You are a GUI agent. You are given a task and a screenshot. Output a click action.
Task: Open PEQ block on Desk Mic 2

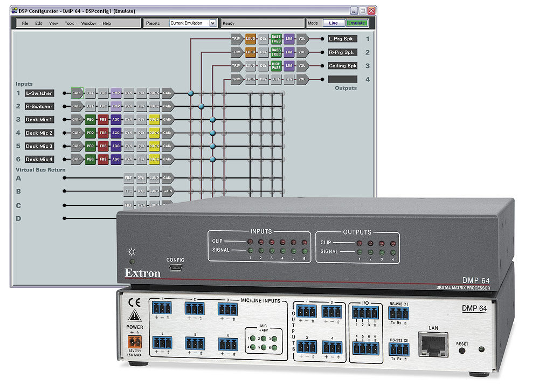(90, 133)
